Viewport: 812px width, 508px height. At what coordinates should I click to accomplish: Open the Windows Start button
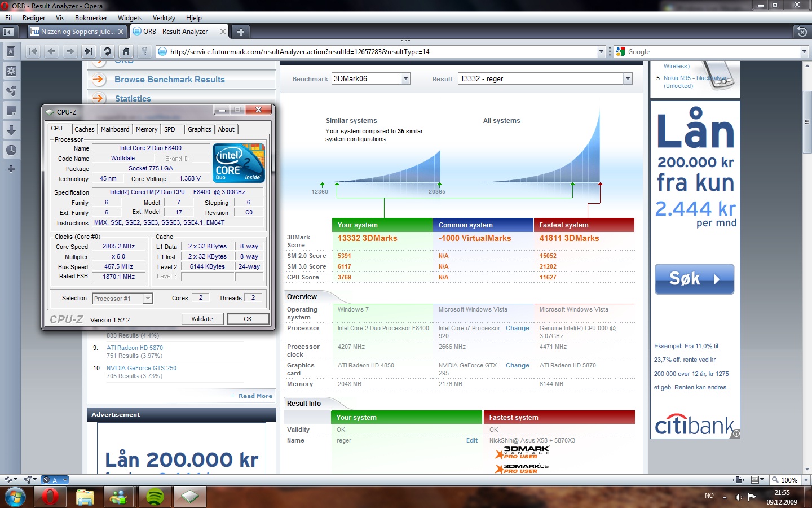(x=15, y=497)
